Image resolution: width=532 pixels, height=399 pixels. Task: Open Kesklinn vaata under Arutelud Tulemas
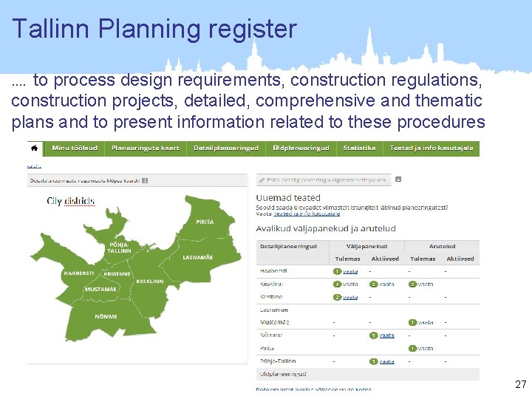pyautogui.click(x=426, y=284)
